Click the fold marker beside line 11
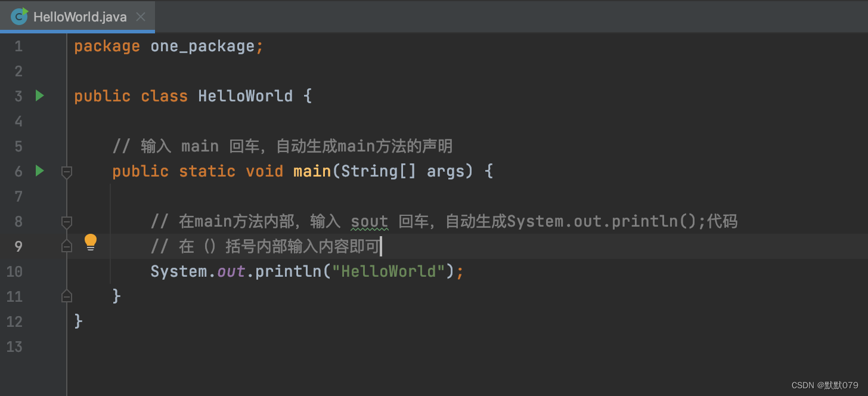868x396 pixels. click(66, 295)
